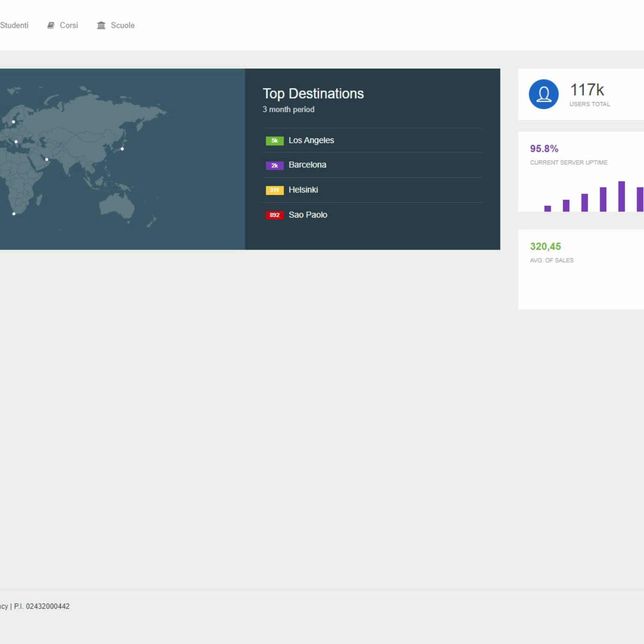Click the tallest purple bar in uptime chart
The width and height of the screenshot is (644, 644).
pos(621,197)
